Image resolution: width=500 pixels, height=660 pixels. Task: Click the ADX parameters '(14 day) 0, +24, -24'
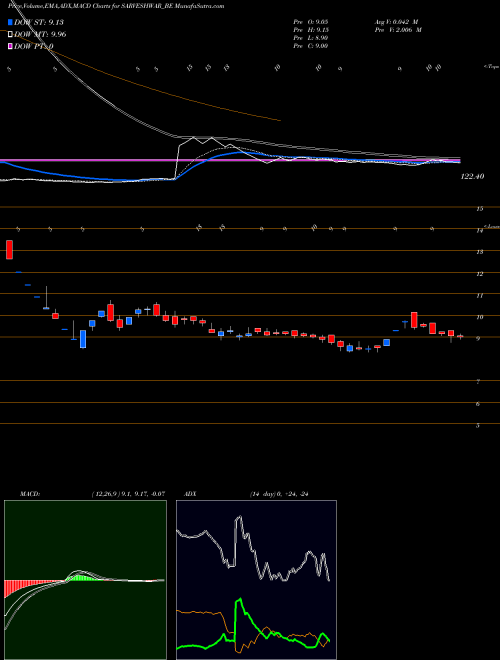pyautogui.click(x=279, y=494)
